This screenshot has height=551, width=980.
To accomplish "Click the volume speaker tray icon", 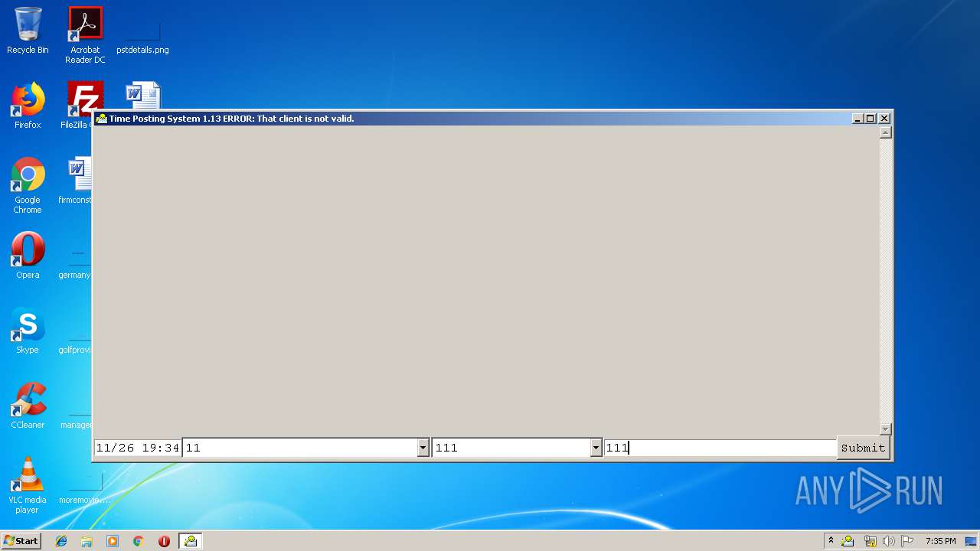I will [889, 541].
